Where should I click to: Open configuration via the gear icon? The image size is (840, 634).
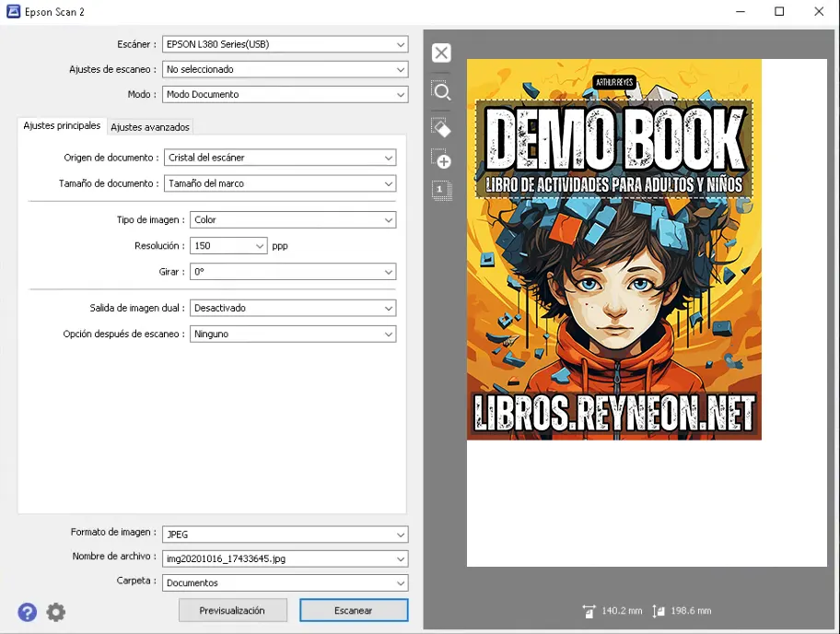(x=55, y=612)
